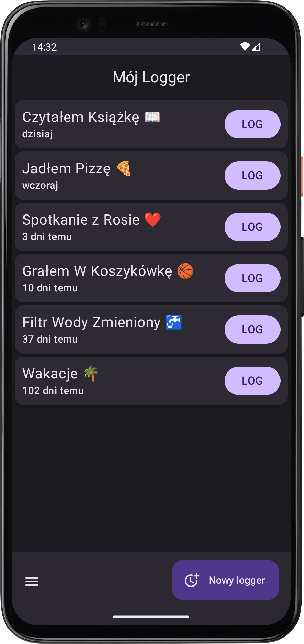304x644 pixels.
Task: Check the Wi-Fi status icon
Action: [x=245, y=47]
